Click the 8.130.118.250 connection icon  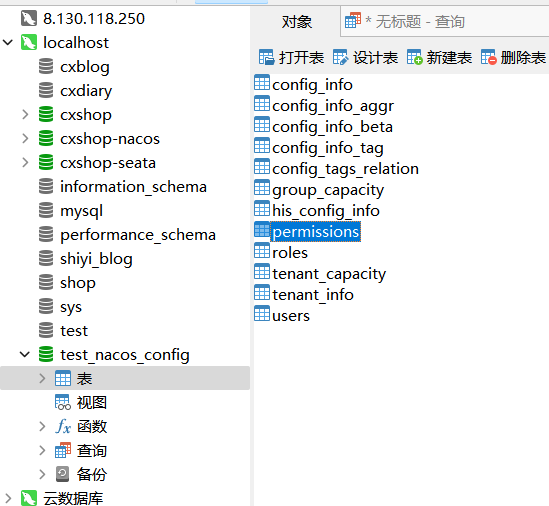click(x=29, y=18)
